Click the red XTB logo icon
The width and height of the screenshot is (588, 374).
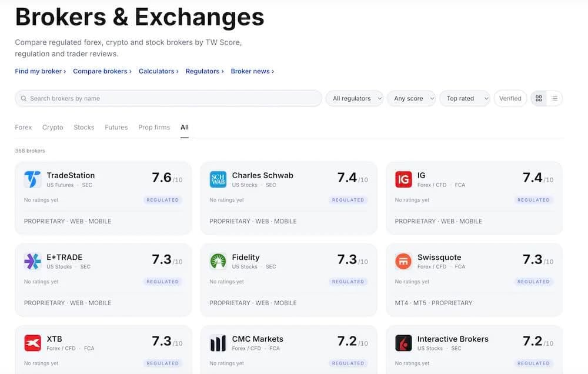(x=32, y=343)
